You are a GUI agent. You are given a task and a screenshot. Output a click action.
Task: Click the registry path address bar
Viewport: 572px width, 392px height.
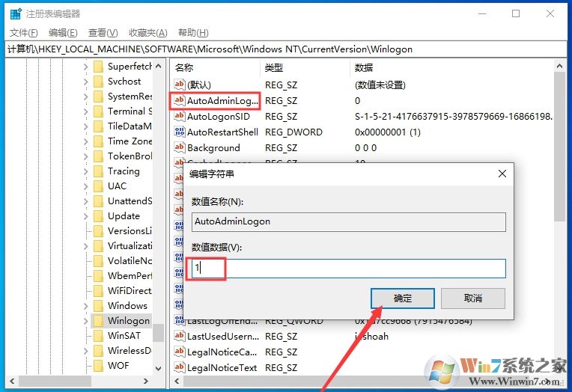286,49
